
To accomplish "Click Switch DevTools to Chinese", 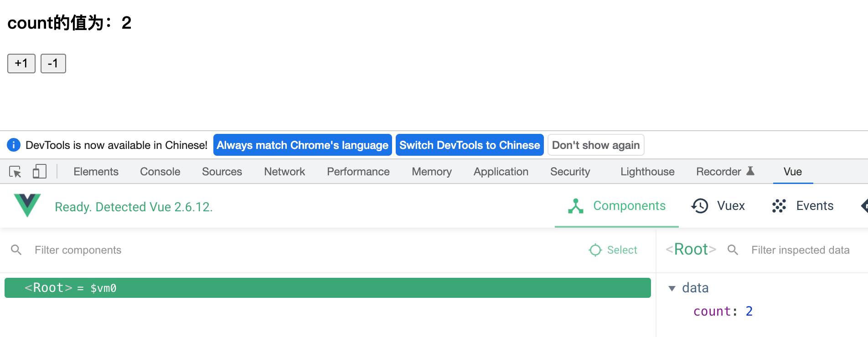I will click(x=469, y=145).
